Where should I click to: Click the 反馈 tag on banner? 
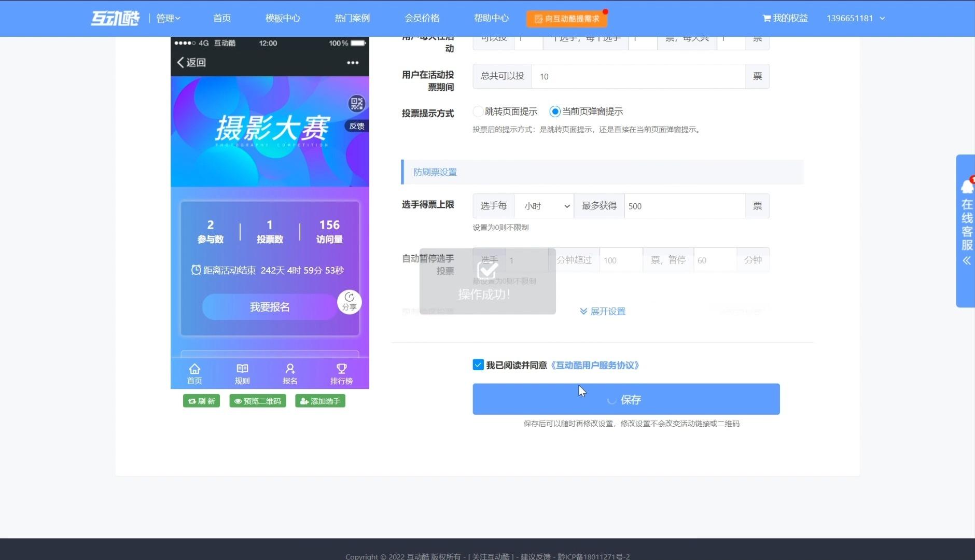[x=357, y=126]
